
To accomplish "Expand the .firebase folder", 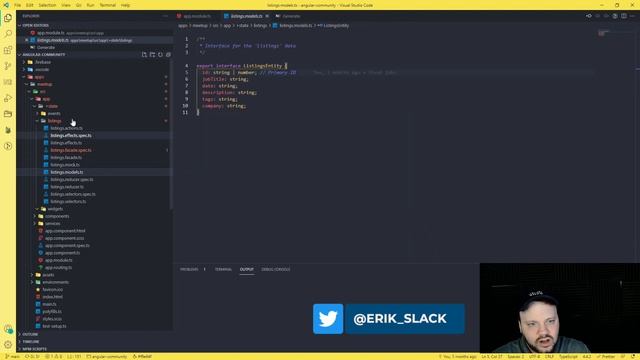I will click(42, 62).
